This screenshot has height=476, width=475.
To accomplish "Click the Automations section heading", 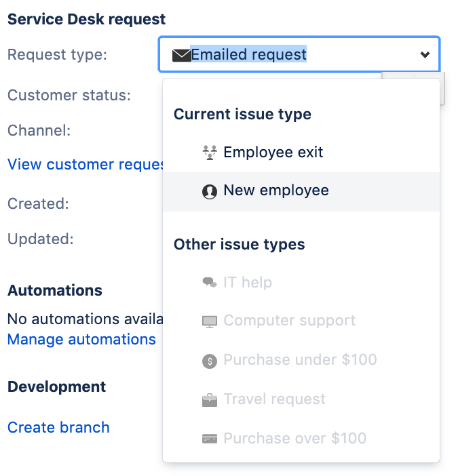I will tap(55, 290).
